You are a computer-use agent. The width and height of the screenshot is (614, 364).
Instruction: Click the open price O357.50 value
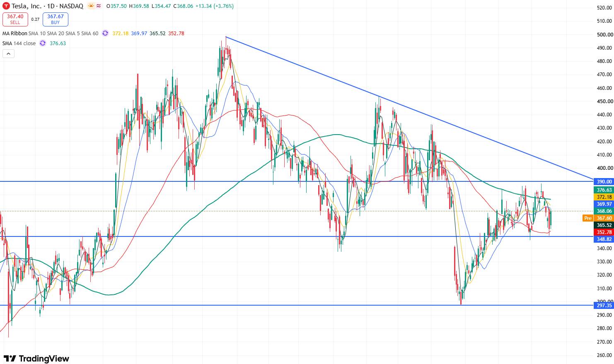pos(117,6)
